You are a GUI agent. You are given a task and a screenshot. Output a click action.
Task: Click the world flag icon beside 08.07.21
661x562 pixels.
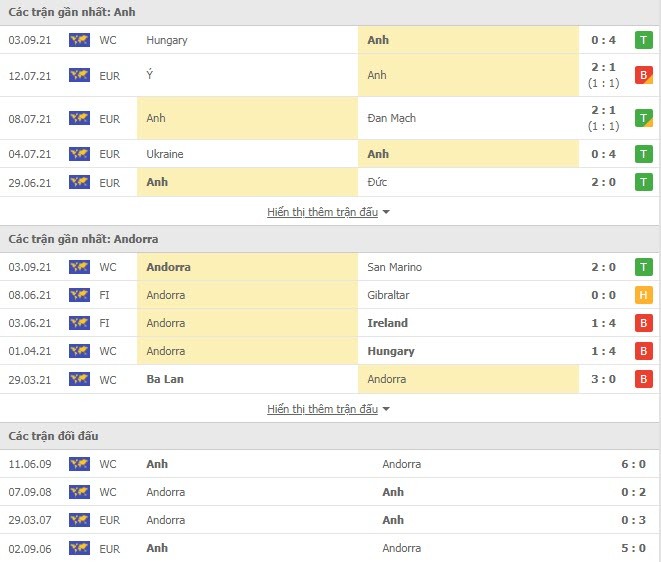click(x=79, y=118)
